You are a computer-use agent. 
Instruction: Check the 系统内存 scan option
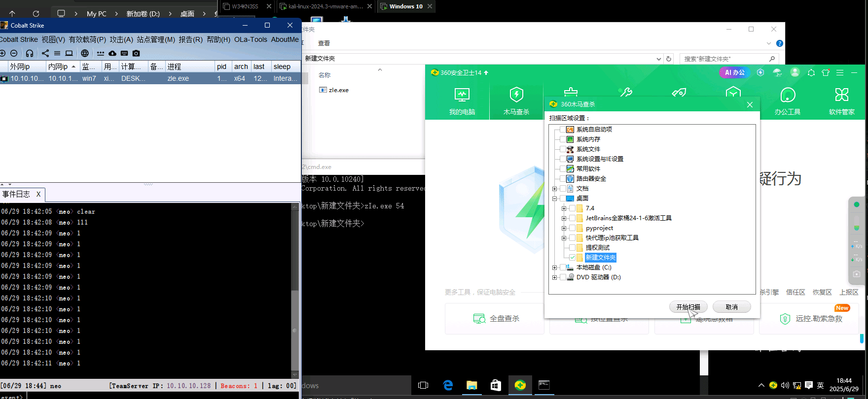[x=563, y=139]
